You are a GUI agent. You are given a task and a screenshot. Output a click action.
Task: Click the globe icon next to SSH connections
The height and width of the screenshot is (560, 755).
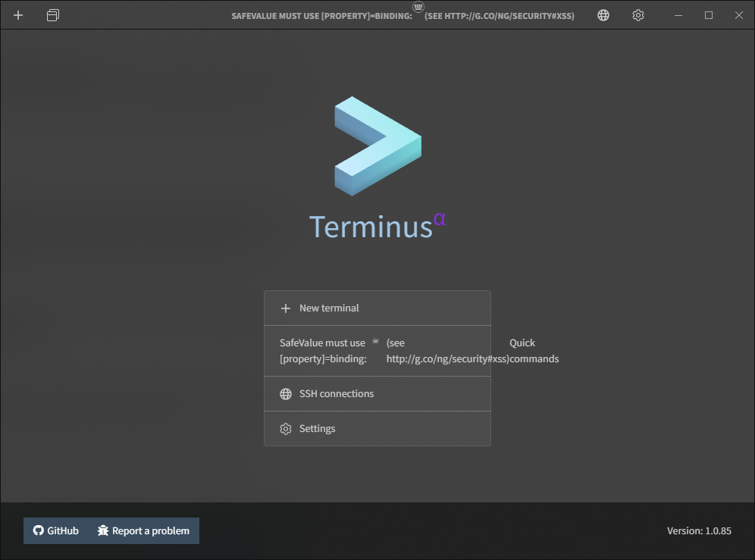pos(285,393)
